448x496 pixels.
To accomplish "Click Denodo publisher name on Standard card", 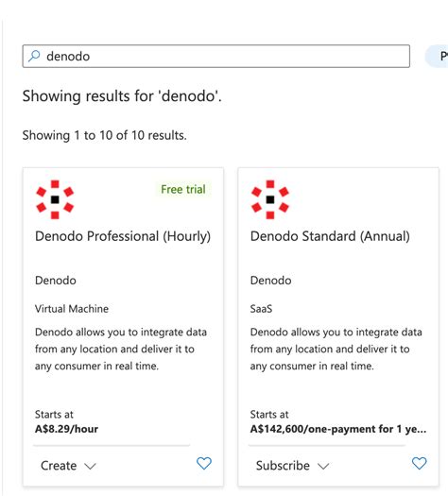I will coord(271,281).
